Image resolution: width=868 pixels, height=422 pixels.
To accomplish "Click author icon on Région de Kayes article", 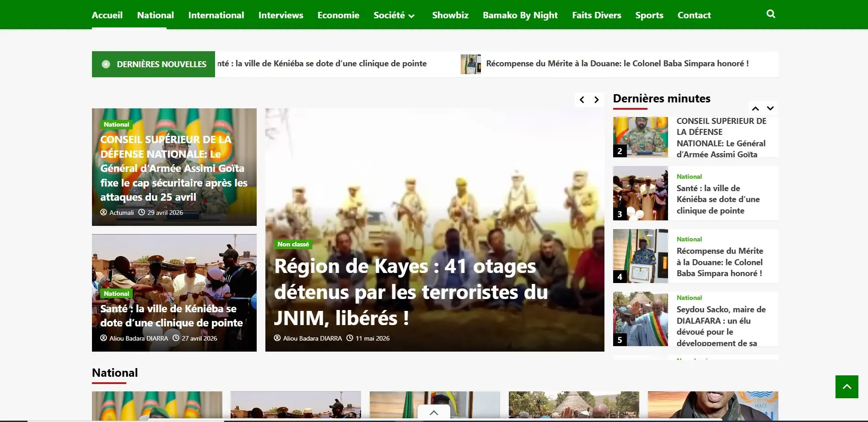I will tap(277, 338).
